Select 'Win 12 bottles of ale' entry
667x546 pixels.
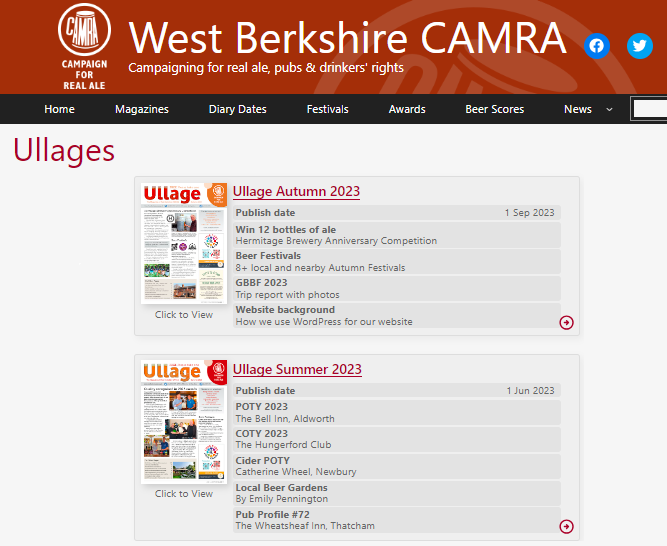click(396, 235)
